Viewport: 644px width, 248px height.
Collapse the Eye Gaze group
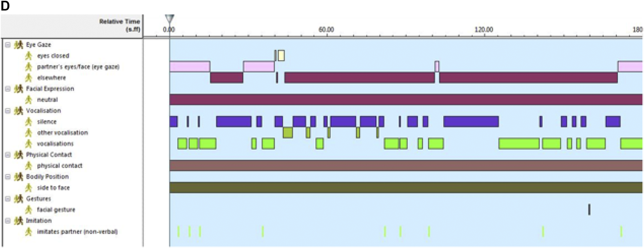(8, 45)
